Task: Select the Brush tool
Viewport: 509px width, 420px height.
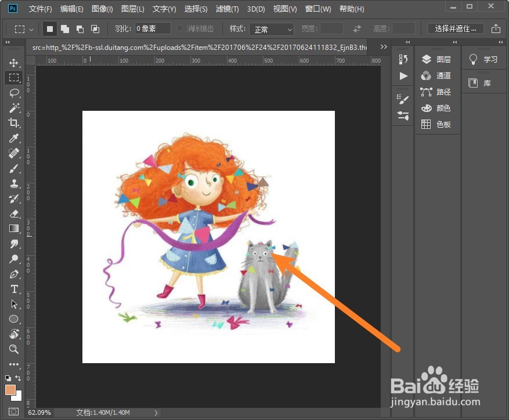Action: coord(13,168)
